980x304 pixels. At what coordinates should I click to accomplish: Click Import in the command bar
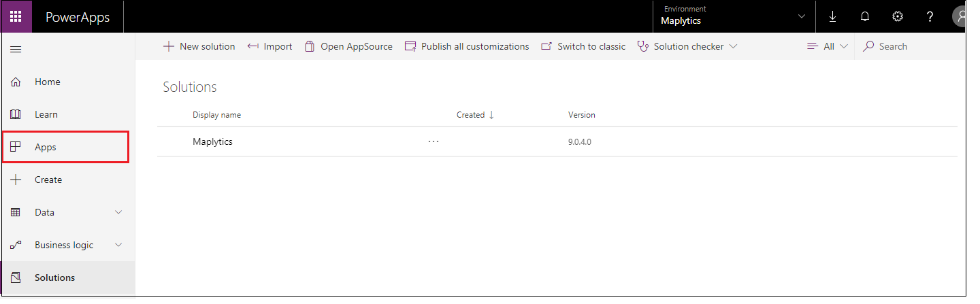pyautogui.click(x=269, y=46)
